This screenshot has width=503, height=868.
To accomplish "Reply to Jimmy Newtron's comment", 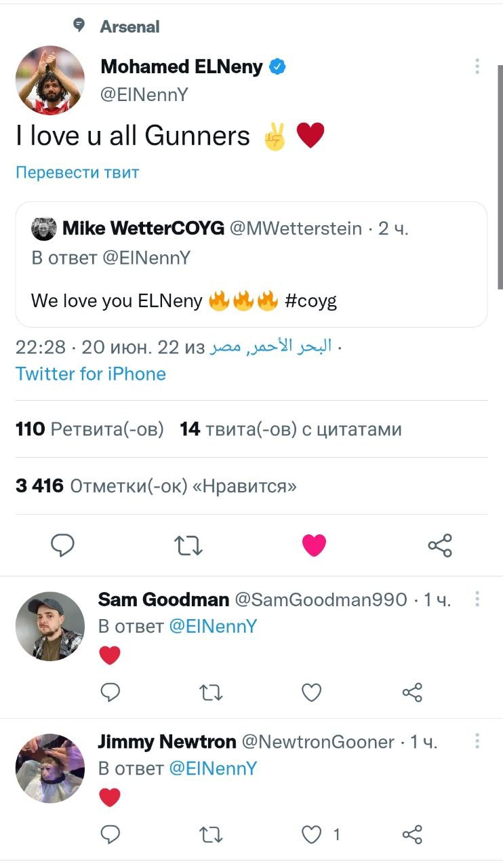I will click(110, 834).
